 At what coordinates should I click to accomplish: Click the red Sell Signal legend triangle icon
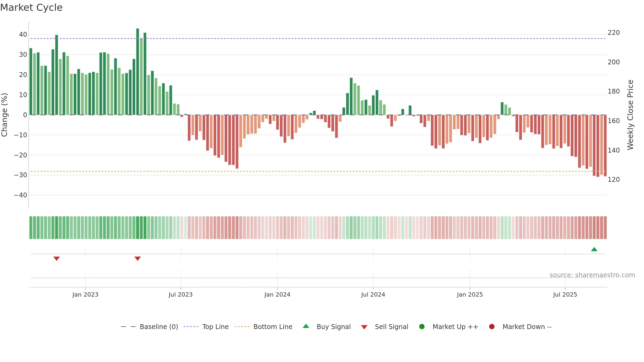(364, 327)
